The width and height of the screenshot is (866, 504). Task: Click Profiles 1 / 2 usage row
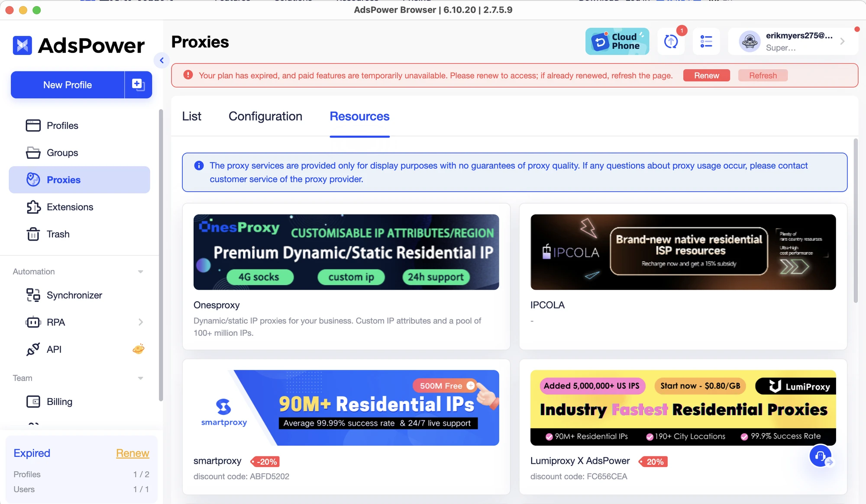pyautogui.click(x=81, y=474)
